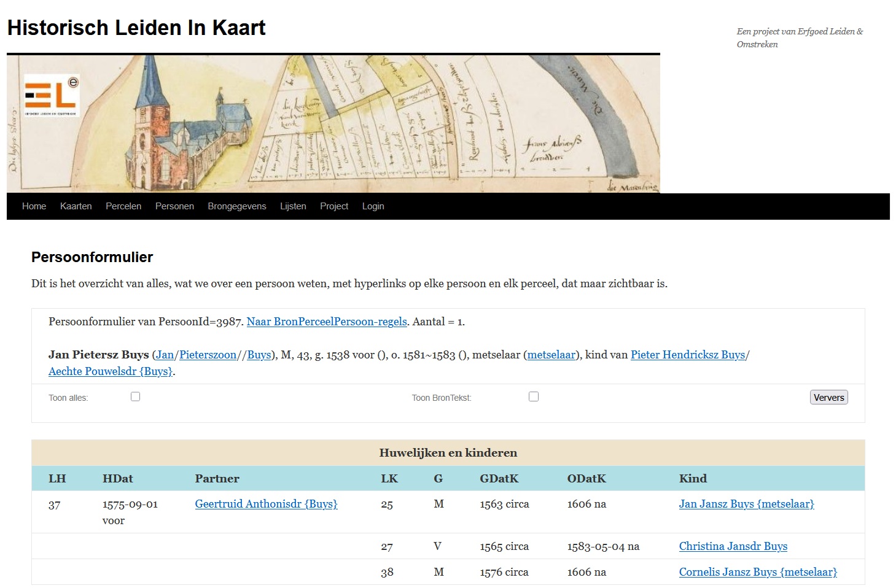Click the Erfgoed Leiden EL logo
Image resolution: width=896 pixels, height=588 pixels.
52,95
